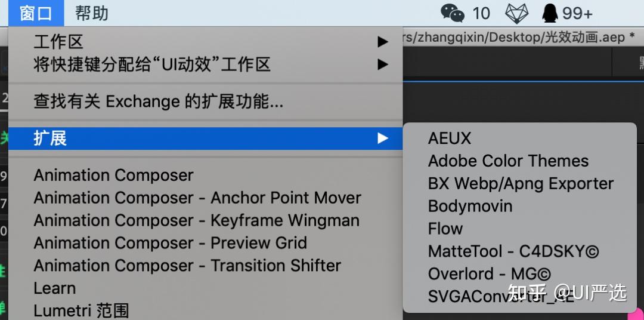Click the fox-shaped menu bar icon

pos(516,13)
